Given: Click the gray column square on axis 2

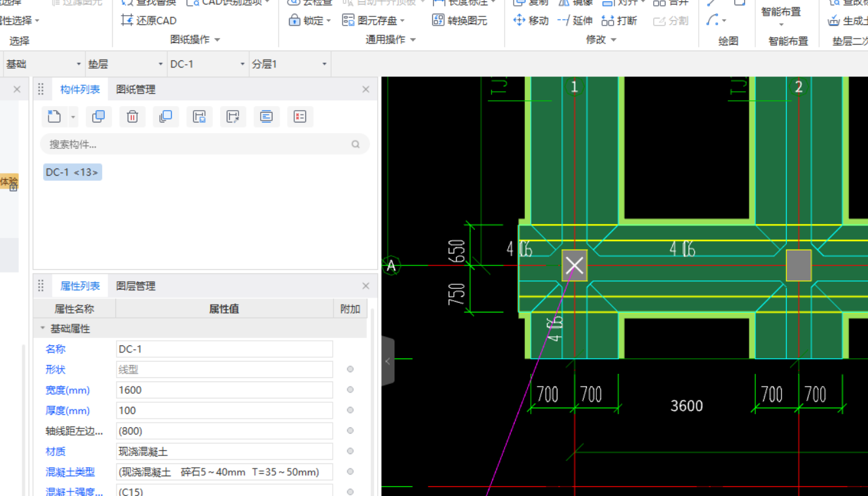Looking at the screenshot, I should point(799,265).
